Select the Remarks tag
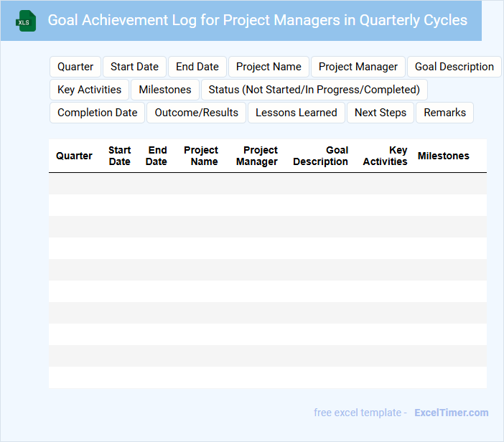This screenshot has height=442, width=504. (444, 113)
